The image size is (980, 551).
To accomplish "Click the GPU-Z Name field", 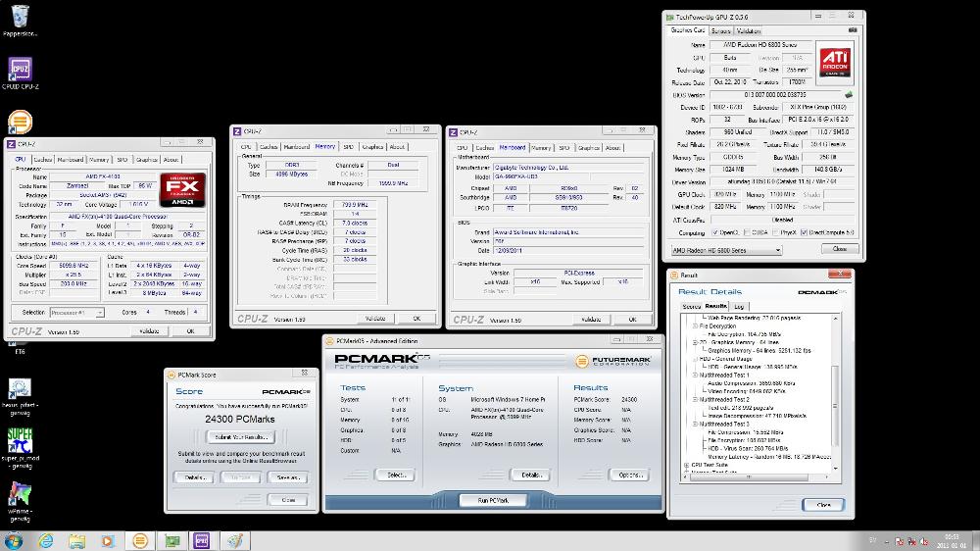I will 760,45.
